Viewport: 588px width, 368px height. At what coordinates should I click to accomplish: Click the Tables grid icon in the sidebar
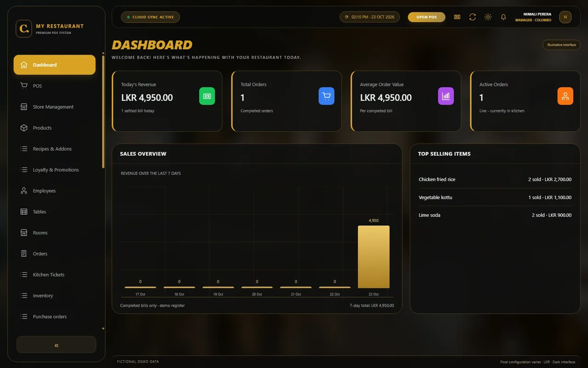24,212
